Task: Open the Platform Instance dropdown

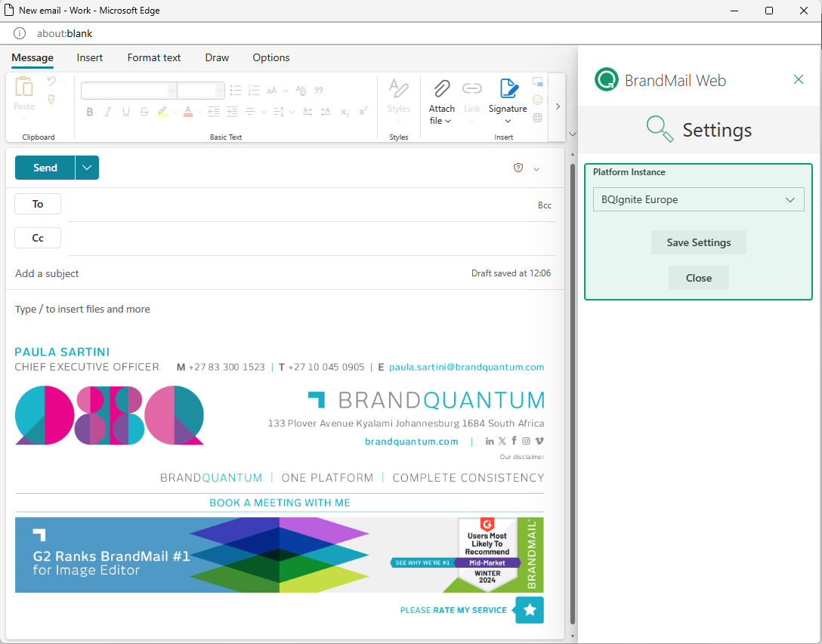Action: (698, 199)
